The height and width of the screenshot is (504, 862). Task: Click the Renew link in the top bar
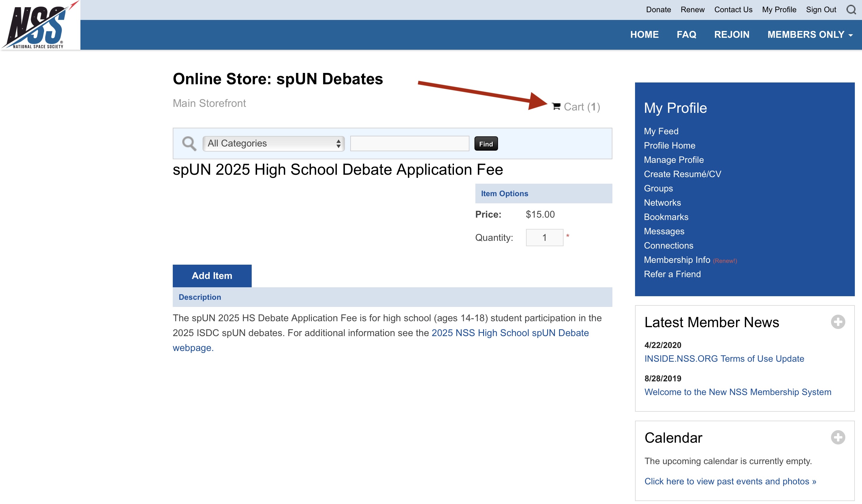pos(692,10)
